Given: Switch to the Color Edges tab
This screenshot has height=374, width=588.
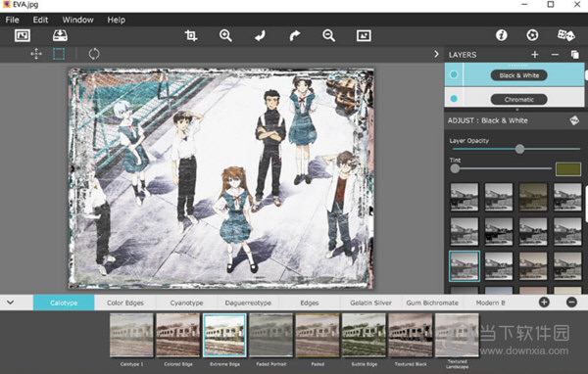Looking at the screenshot, I should click(x=125, y=303).
